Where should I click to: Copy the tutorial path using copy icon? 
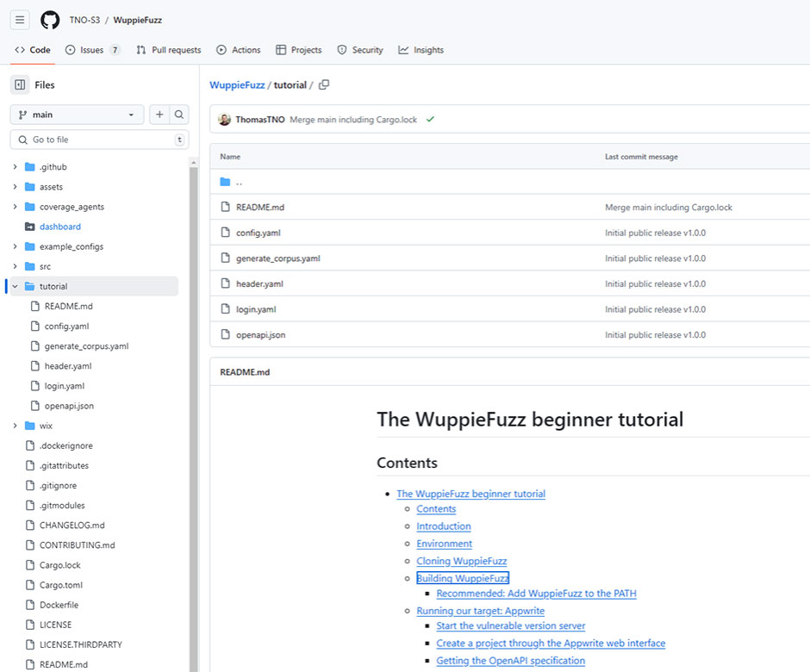(324, 84)
